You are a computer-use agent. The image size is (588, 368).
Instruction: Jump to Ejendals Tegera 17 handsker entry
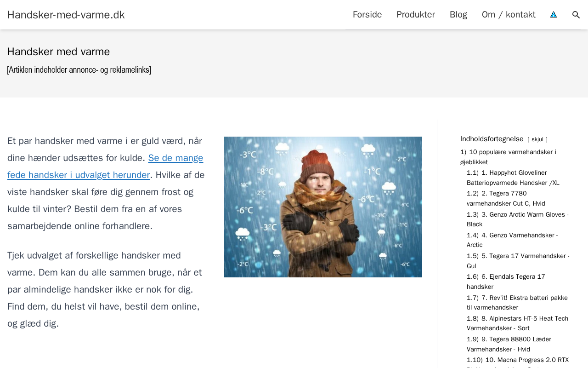point(506,282)
